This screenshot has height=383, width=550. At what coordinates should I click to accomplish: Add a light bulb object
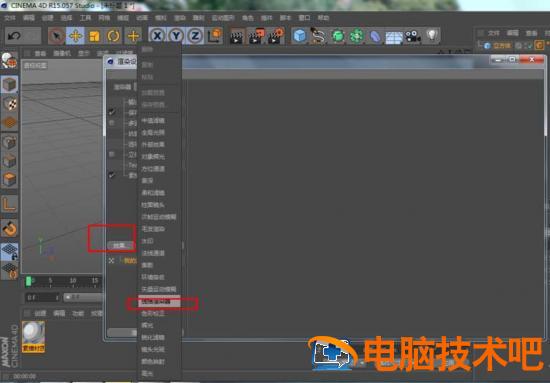pos(432,35)
